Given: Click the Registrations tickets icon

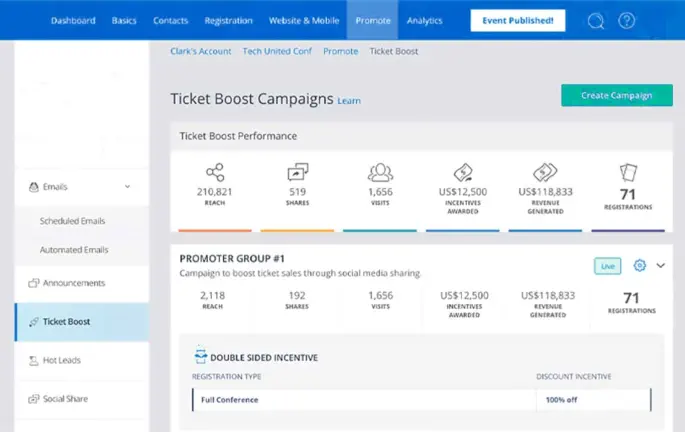Looking at the screenshot, I should click(x=629, y=172).
